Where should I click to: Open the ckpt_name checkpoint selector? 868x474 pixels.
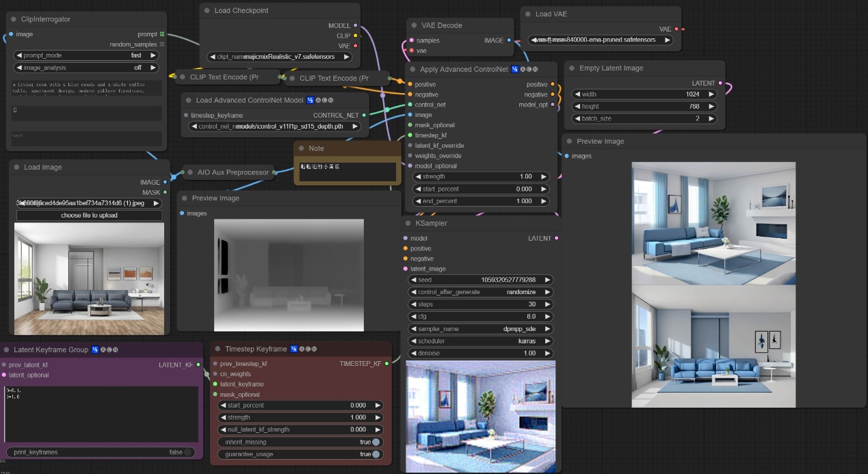pyautogui.click(x=280, y=57)
